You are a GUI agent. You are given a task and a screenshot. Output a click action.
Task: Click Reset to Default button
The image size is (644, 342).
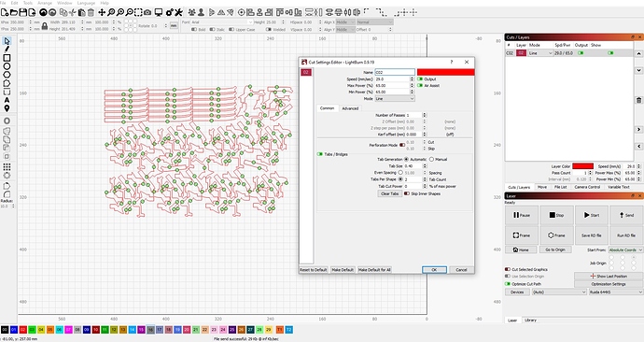tap(314, 270)
